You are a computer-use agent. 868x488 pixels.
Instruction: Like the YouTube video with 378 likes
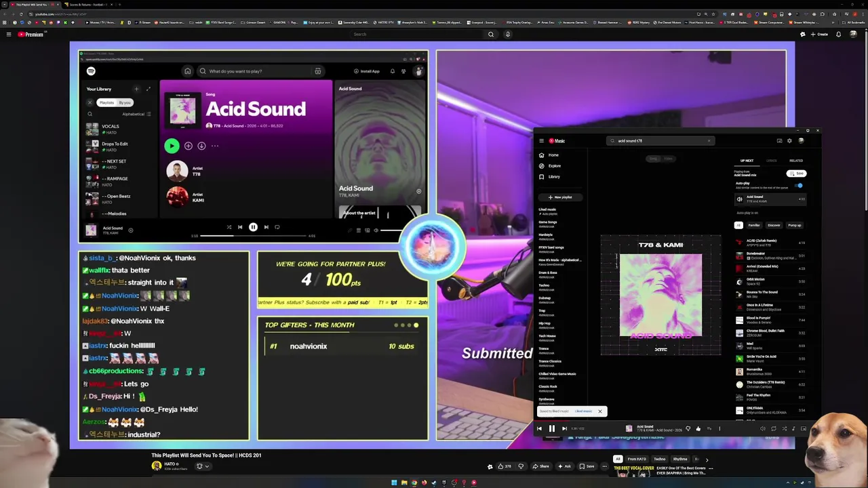(x=505, y=466)
